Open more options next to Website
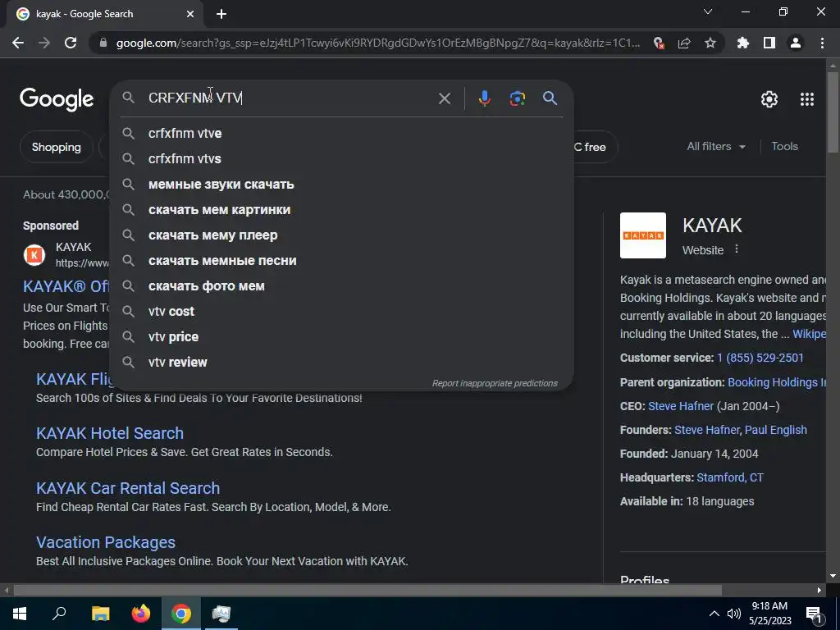This screenshot has width=840, height=630. (737, 249)
